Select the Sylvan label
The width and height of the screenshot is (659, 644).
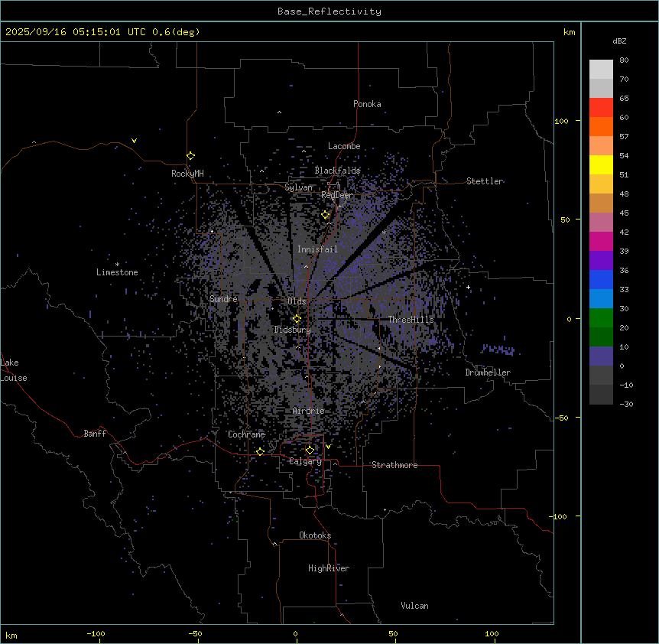coord(298,187)
